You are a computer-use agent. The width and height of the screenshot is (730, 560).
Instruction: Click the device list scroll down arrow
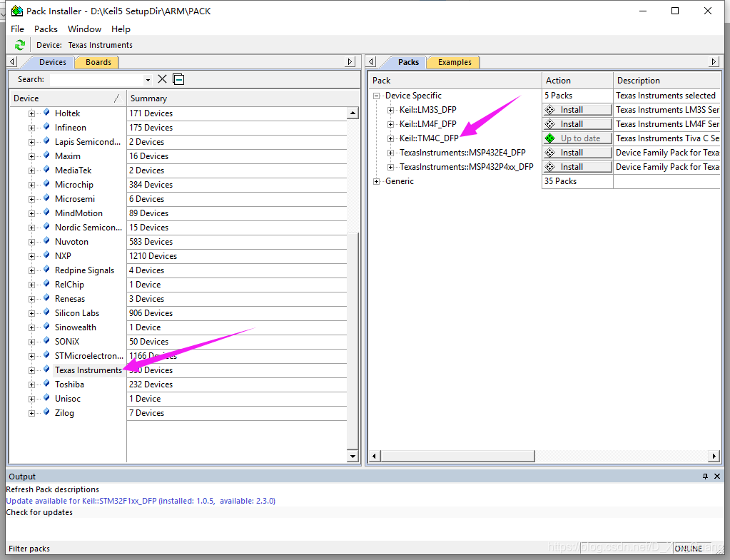point(353,457)
